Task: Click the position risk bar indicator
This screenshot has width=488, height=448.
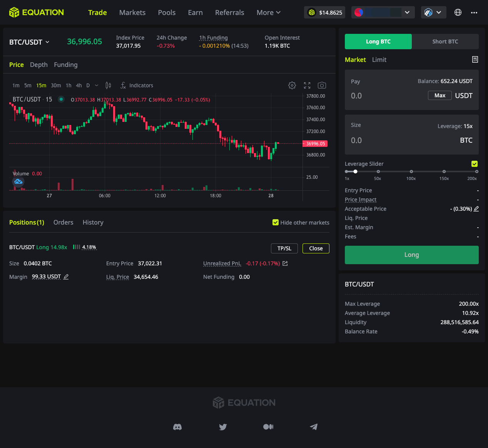Action: click(77, 247)
